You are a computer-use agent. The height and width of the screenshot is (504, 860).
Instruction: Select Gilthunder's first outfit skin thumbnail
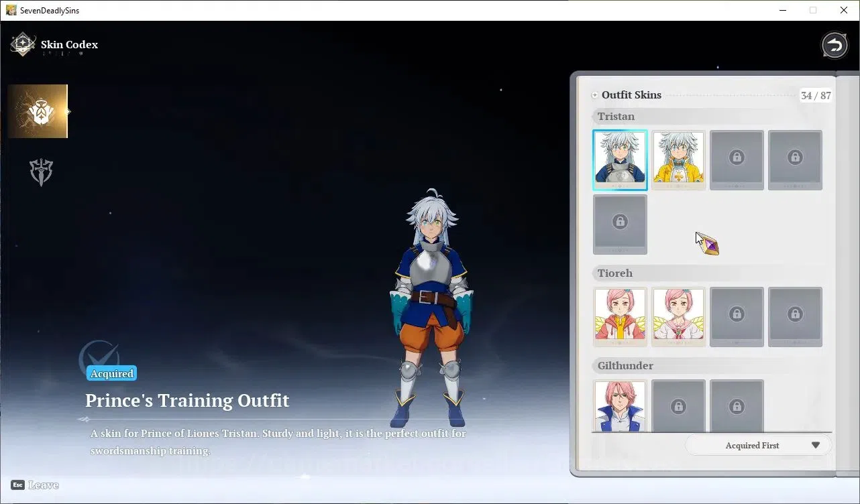point(620,405)
